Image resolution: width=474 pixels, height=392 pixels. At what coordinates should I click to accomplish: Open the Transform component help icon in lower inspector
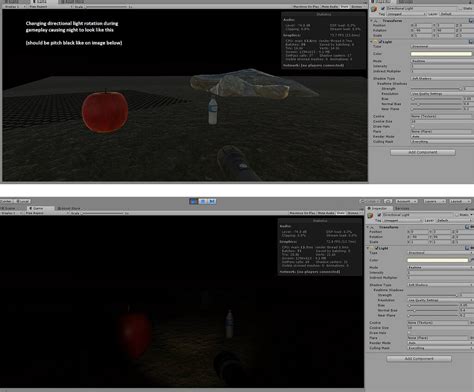pos(468,227)
